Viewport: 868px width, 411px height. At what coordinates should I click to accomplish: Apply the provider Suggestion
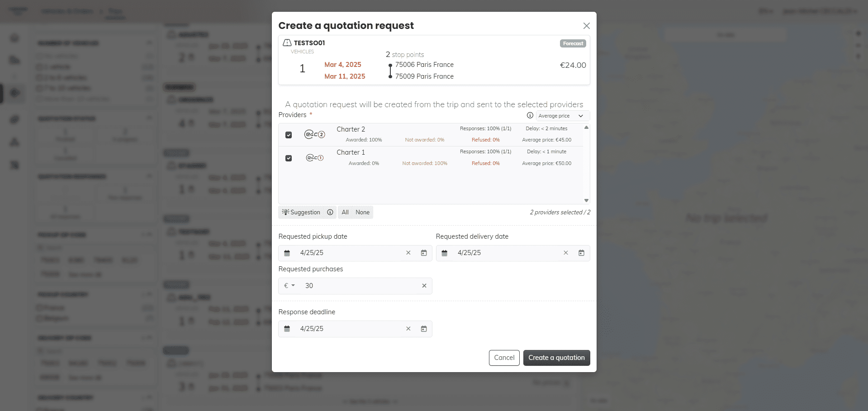[x=302, y=212]
